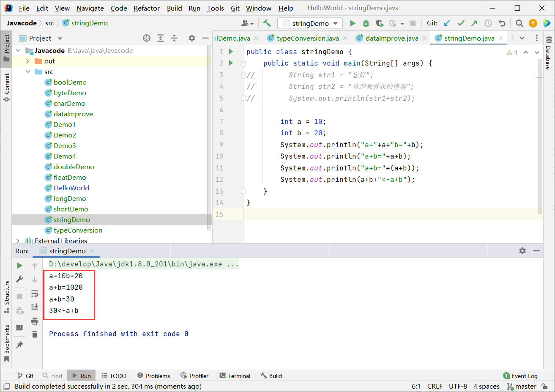Open the Refactor menu
The image size is (555, 392).
[x=147, y=8]
